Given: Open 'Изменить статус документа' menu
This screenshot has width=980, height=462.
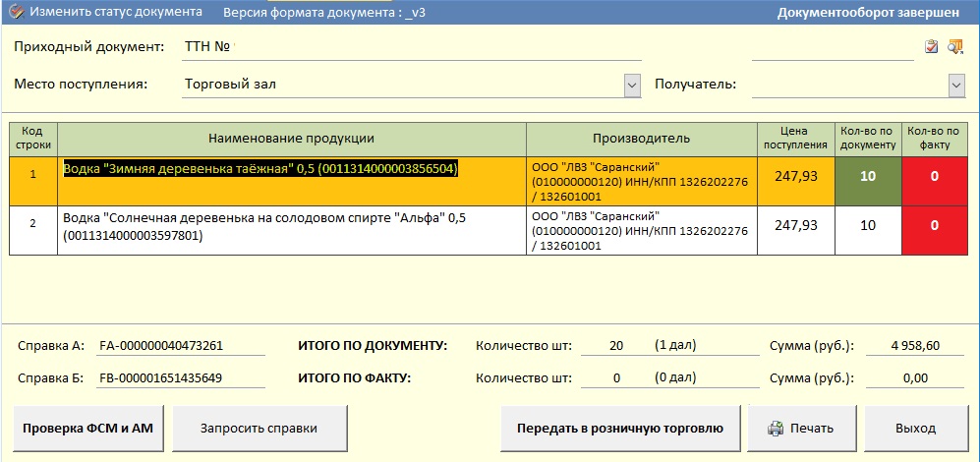Looking at the screenshot, I should coord(116,13).
